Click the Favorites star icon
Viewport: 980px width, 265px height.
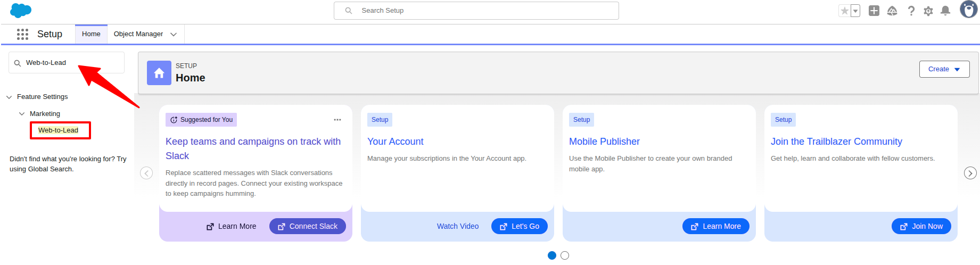click(844, 11)
